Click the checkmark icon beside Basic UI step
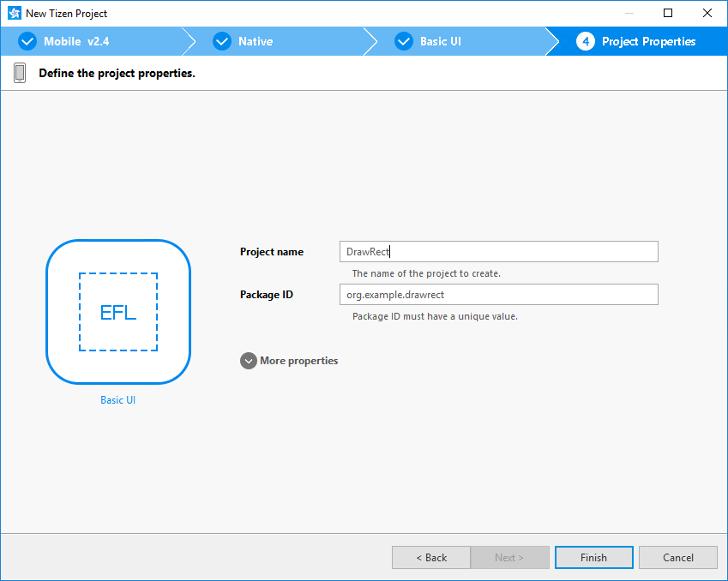728x581 pixels. click(x=404, y=41)
